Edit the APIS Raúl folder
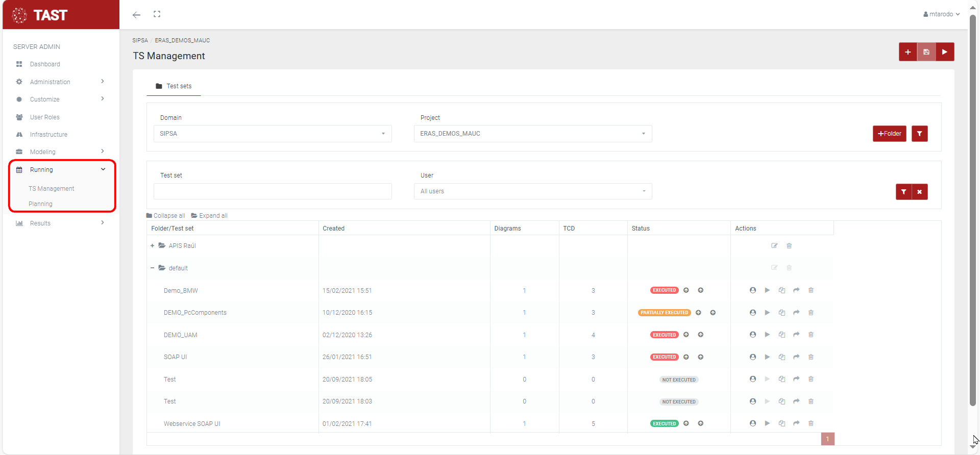The image size is (980, 455). pos(774,246)
